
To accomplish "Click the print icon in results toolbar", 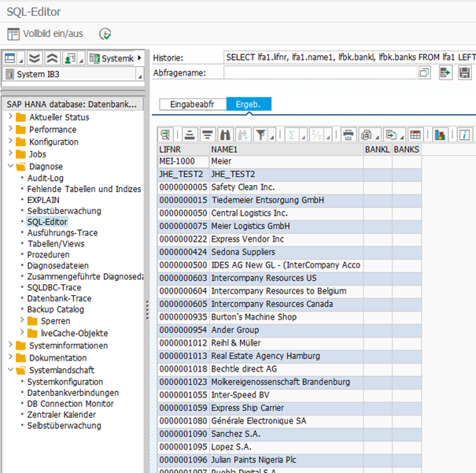I will tap(349, 135).
